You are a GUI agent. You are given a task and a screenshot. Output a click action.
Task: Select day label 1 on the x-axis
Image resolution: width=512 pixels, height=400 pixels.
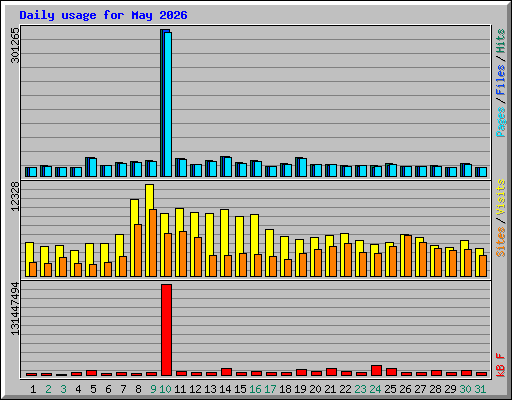coord(33,389)
